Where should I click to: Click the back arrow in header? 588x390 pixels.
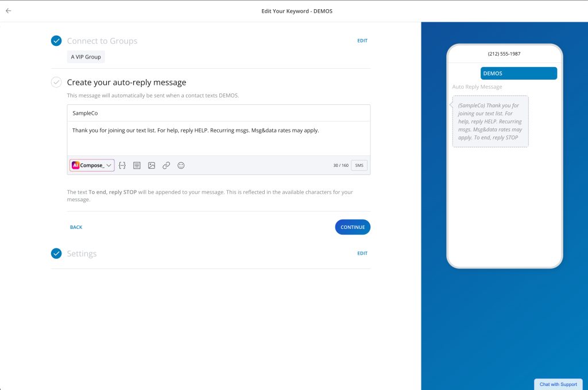click(x=9, y=11)
